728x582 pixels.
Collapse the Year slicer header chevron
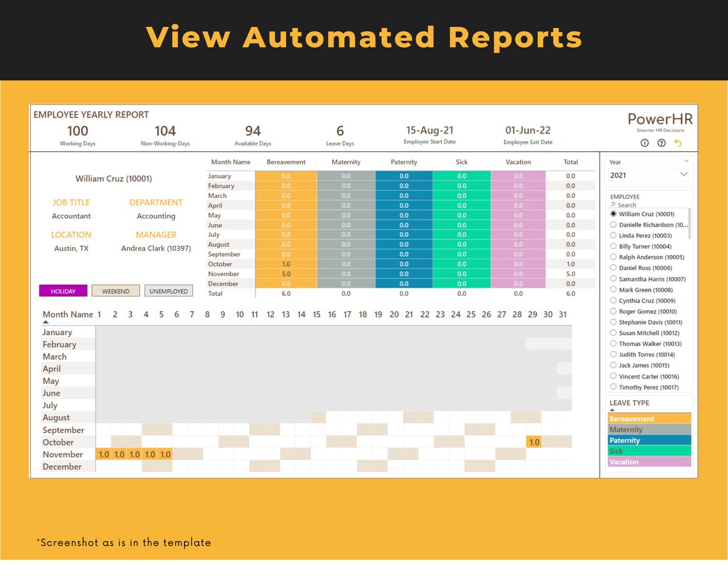[686, 161]
